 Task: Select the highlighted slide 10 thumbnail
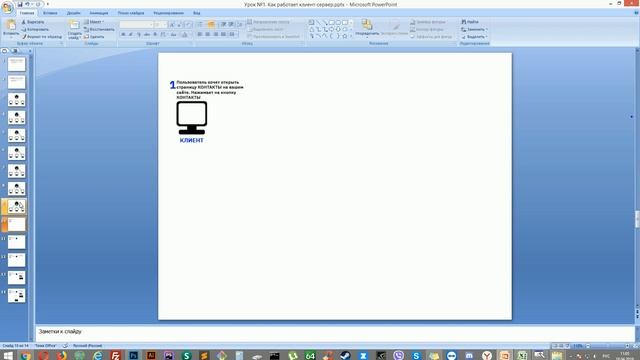point(16,224)
